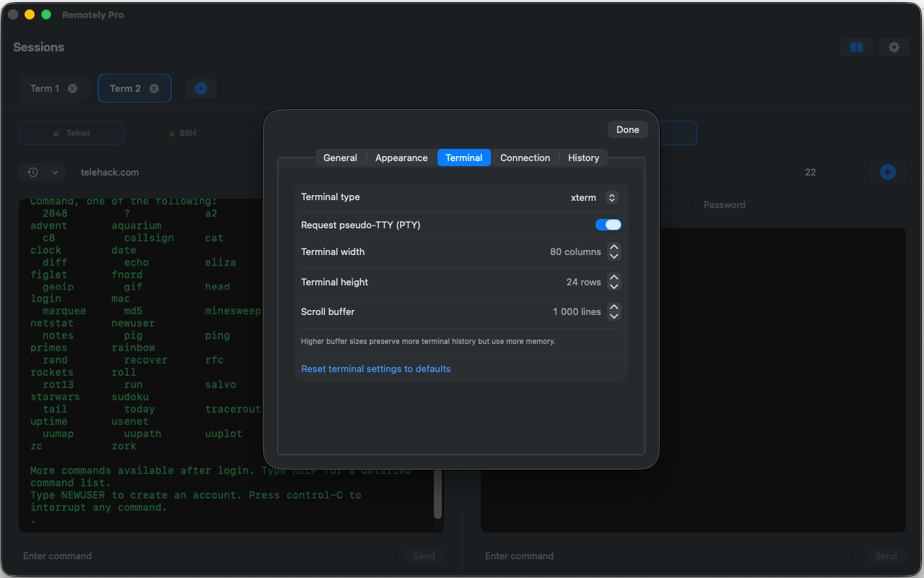Viewport: 924px width, 578px height.
Task: Click the left pane Send button
Action: pos(424,556)
